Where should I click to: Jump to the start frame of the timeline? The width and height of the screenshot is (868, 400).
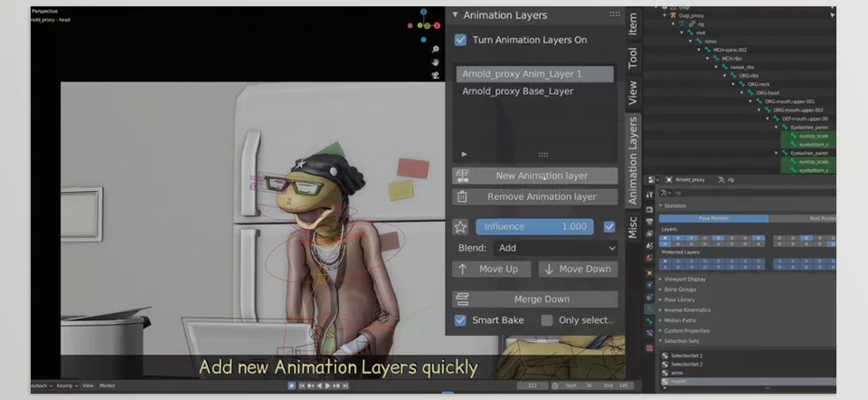pyautogui.click(x=302, y=386)
